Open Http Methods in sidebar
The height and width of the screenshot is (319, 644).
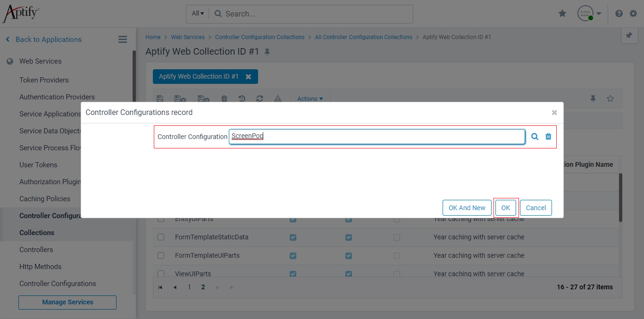pyautogui.click(x=41, y=267)
